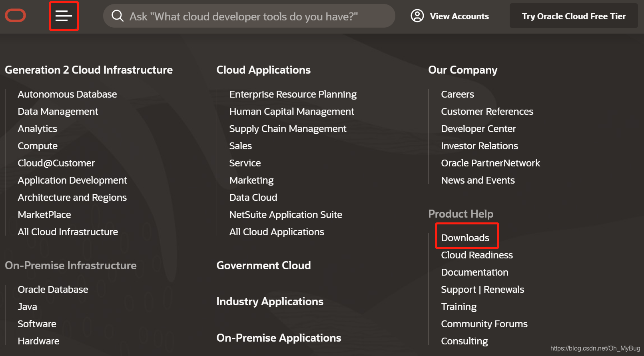Open Service link
The image size is (644, 356).
tap(245, 163)
